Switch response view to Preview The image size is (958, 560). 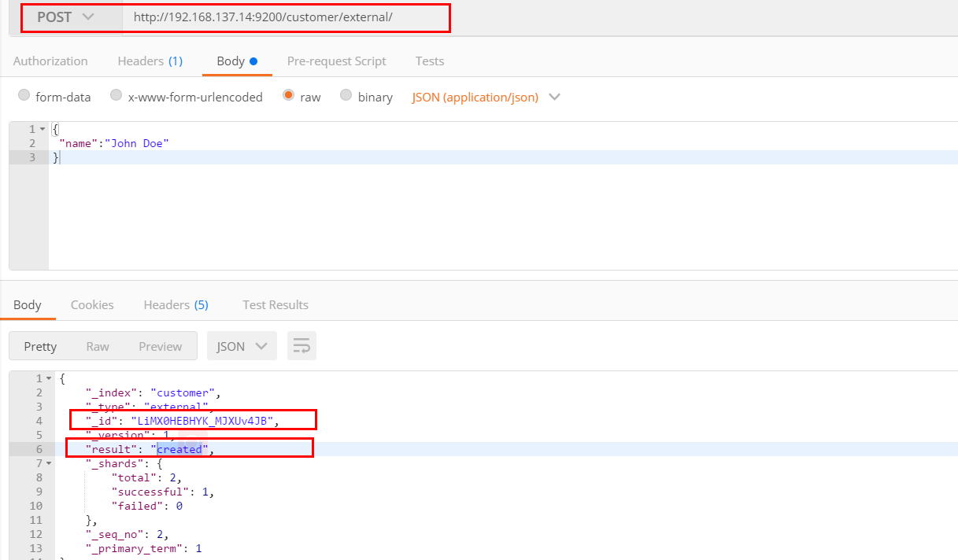coord(160,346)
